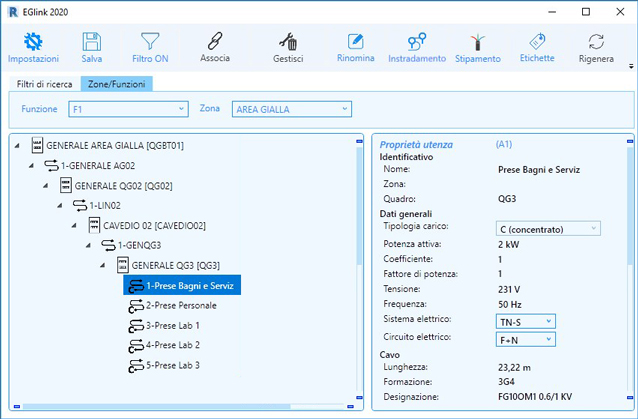Open the Gestisci wrench and trash icon
The width and height of the screenshot is (638, 419).
point(288,41)
